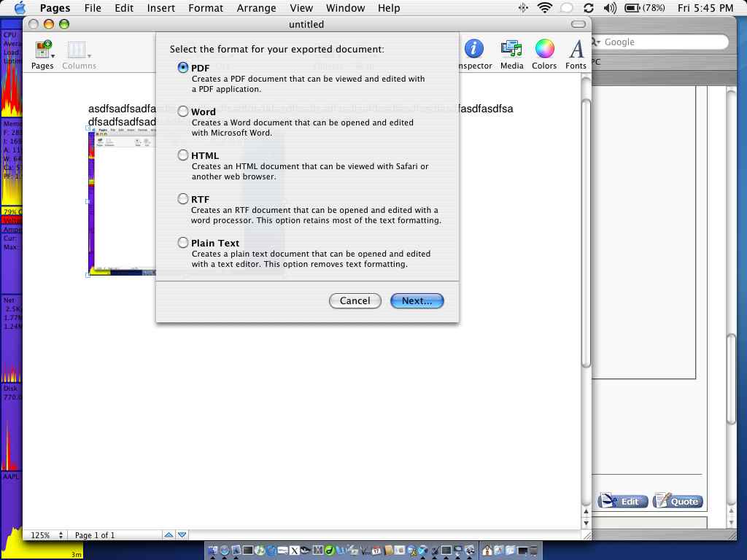Open the iCal calendar icon in the Dock
This screenshot has height=560, width=747.
point(376,551)
